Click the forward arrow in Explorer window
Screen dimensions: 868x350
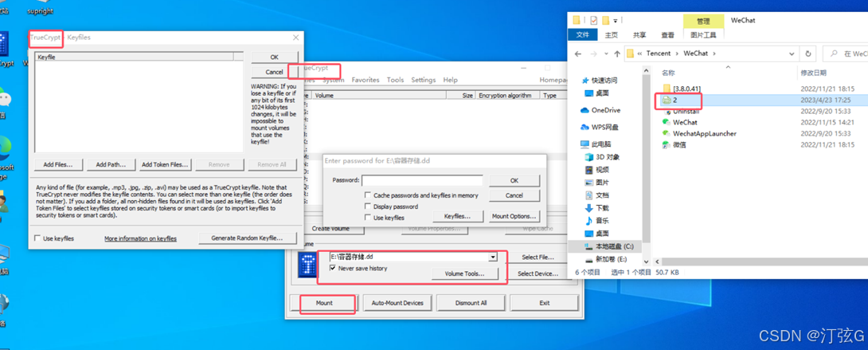tap(593, 53)
